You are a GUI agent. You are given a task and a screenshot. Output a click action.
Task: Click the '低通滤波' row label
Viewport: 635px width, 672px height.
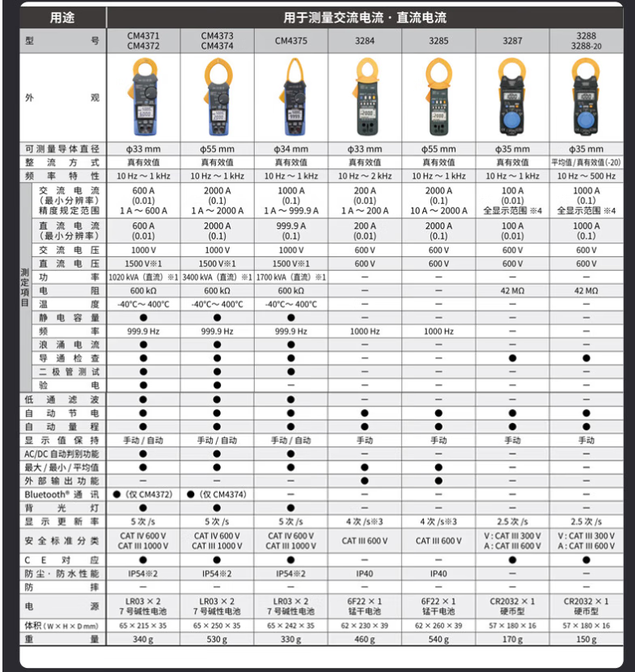click(62, 399)
